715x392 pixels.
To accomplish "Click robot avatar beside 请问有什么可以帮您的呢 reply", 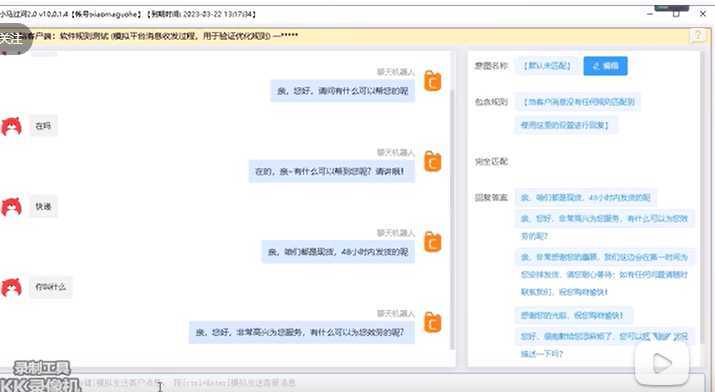I will click(433, 81).
